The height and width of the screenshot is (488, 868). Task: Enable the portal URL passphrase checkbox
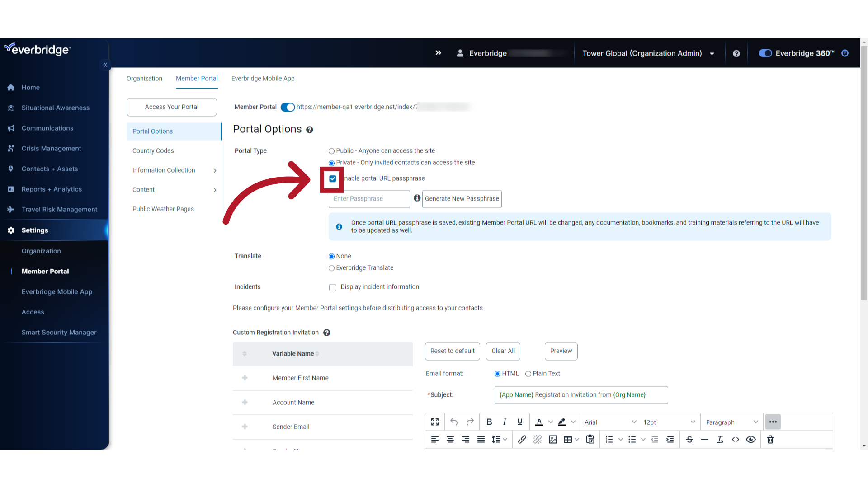tap(333, 178)
